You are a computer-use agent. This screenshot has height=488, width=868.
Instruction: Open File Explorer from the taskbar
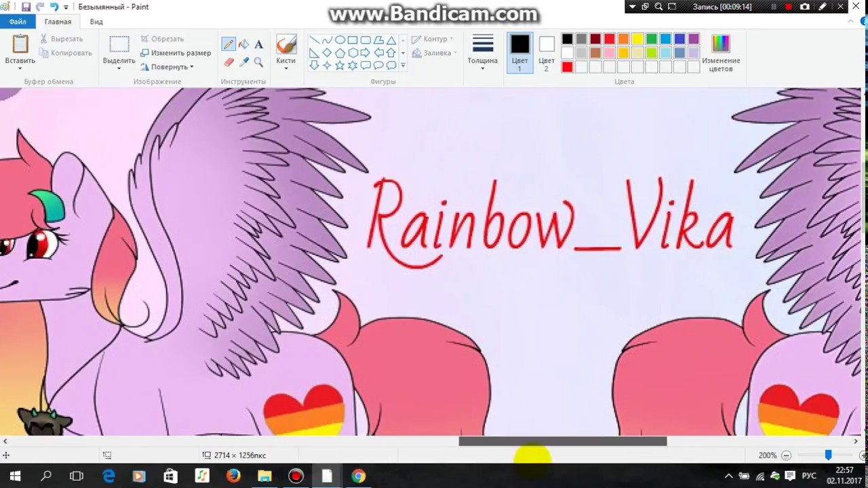[264, 476]
